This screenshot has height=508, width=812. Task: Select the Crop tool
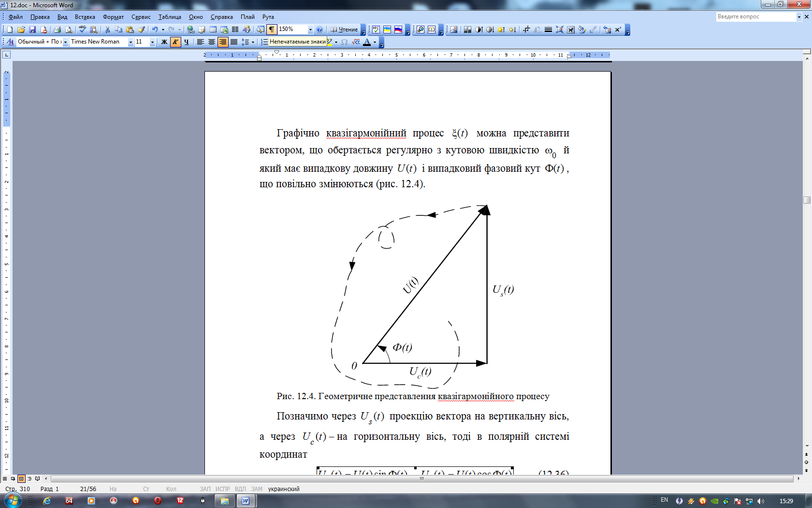526,30
